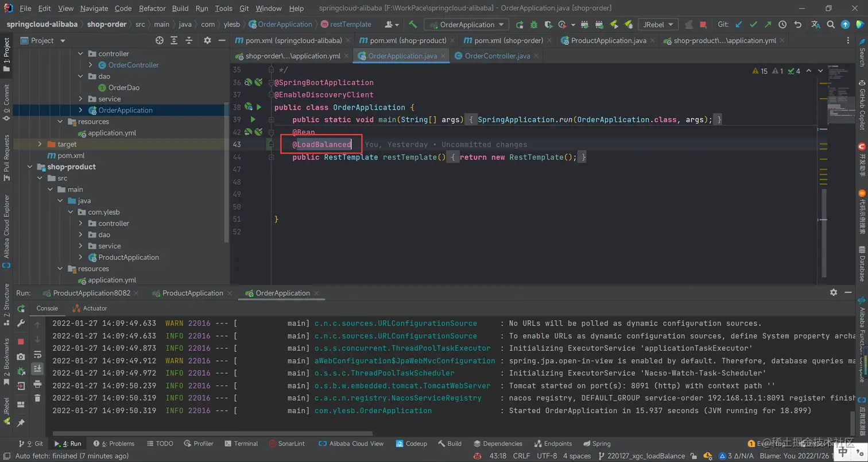Collapse the com.ylesb package under shop-product
The image size is (868, 462).
point(70,212)
